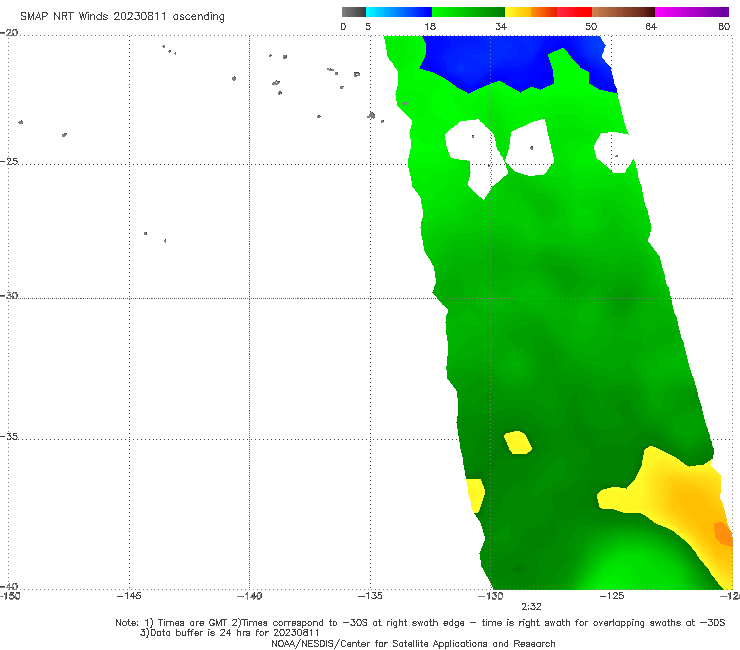Viewport: 740px width, 650px height.
Task: Click the color bar label "5"
Action: click(368, 26)
